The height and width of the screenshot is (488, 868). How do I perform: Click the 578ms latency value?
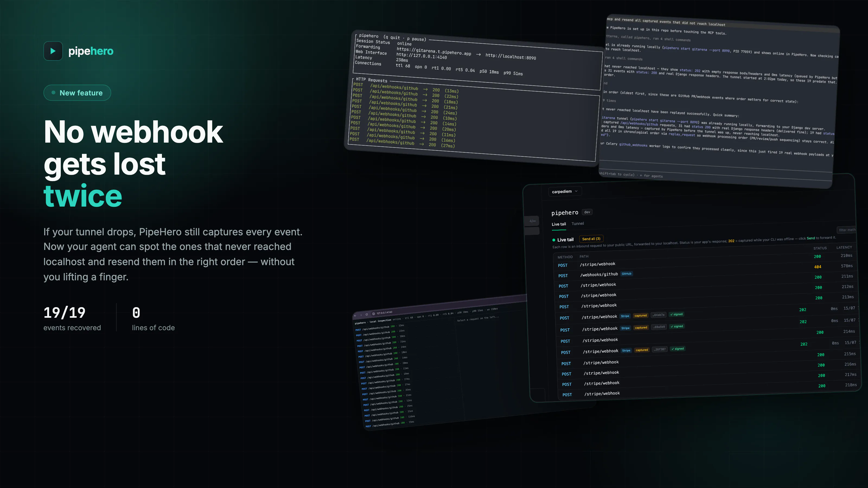click(x=847, y=266)
